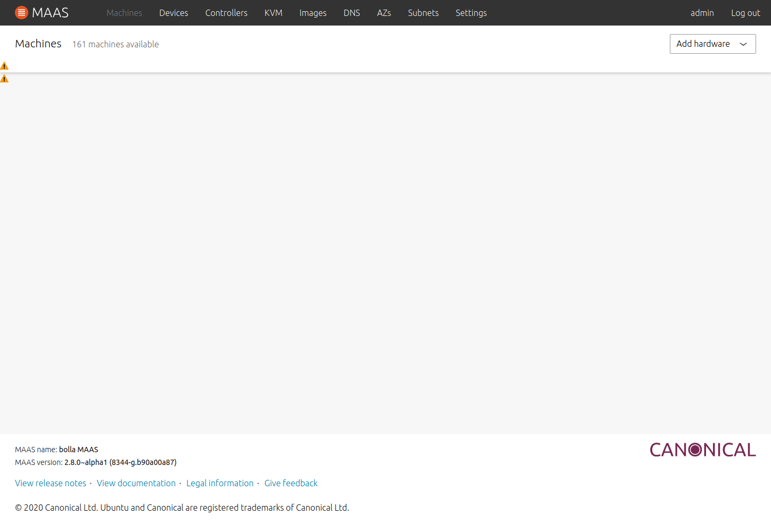
Task: Click the second warning triangle icon
Action: tap(4, 78)
